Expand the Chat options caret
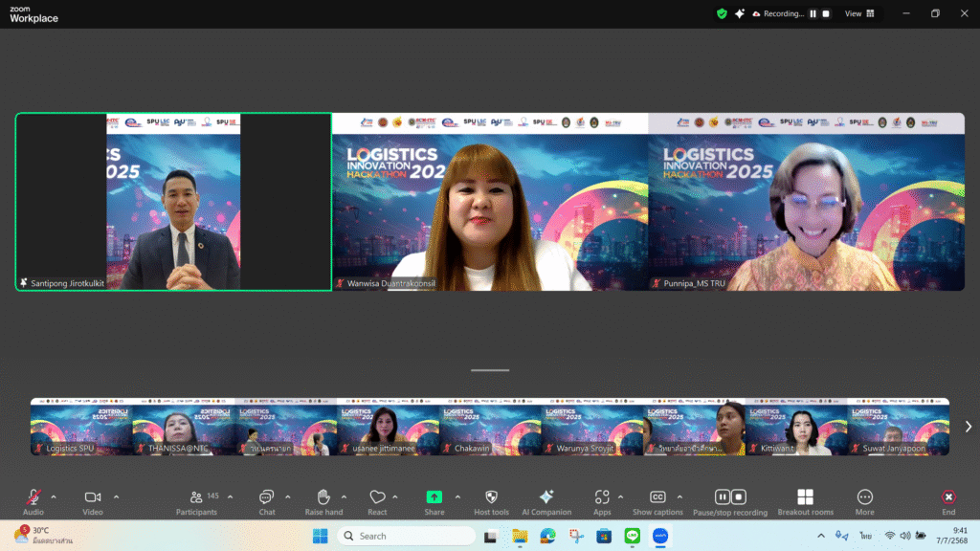The width and height of the screenshot is (980, 551). [287, 497]
